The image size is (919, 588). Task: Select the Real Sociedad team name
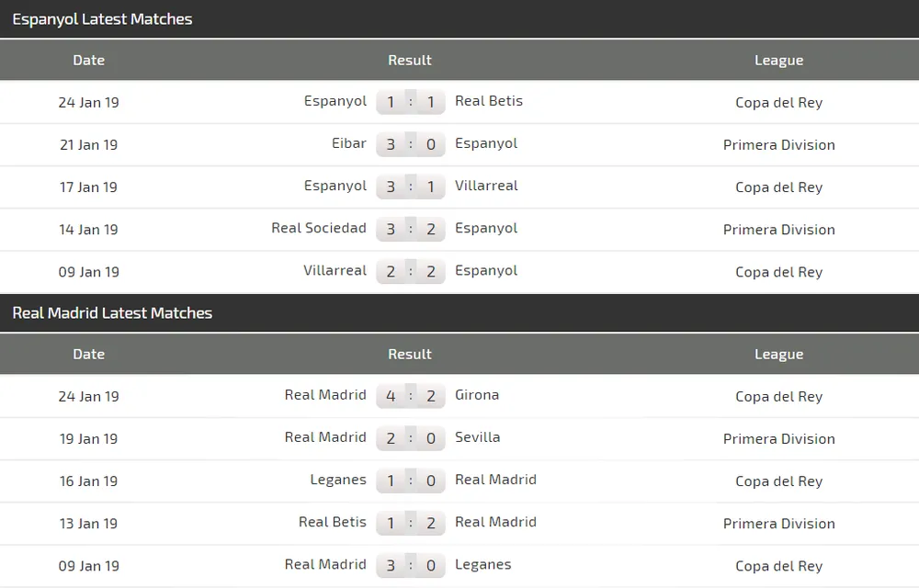319,228
